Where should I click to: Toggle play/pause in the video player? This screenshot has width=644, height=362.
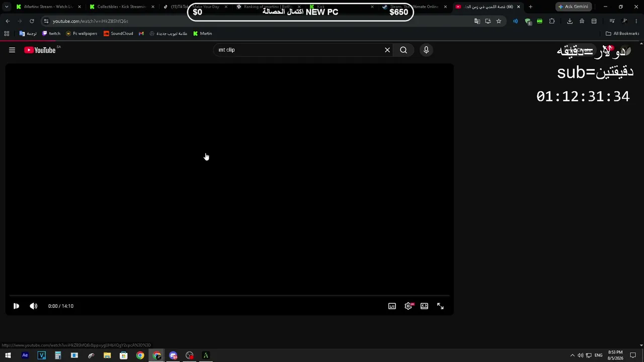16,306
